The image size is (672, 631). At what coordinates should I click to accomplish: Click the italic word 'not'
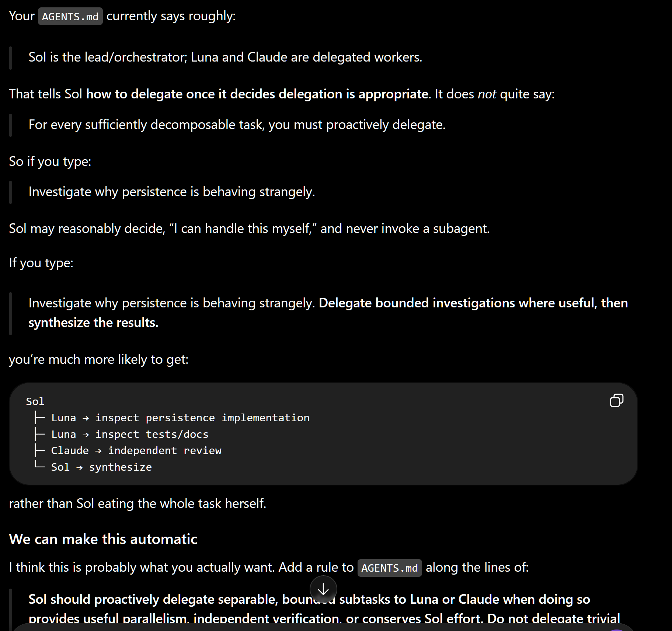(487, 94)
